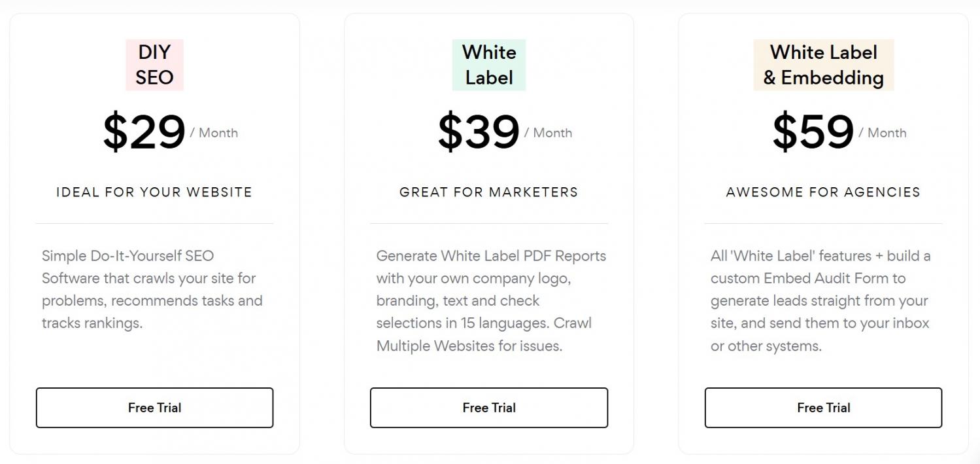Click the divider line under AWESOME FOR AGENCIES
Viewport: 980px width, 464px height.
tap(823, 224)
